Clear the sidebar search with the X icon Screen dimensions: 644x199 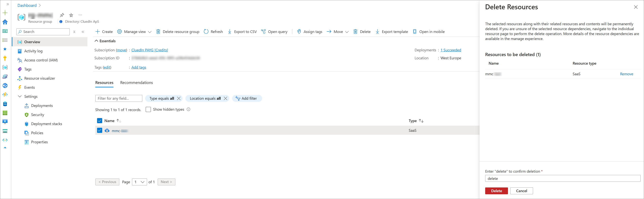click(74, 32)
